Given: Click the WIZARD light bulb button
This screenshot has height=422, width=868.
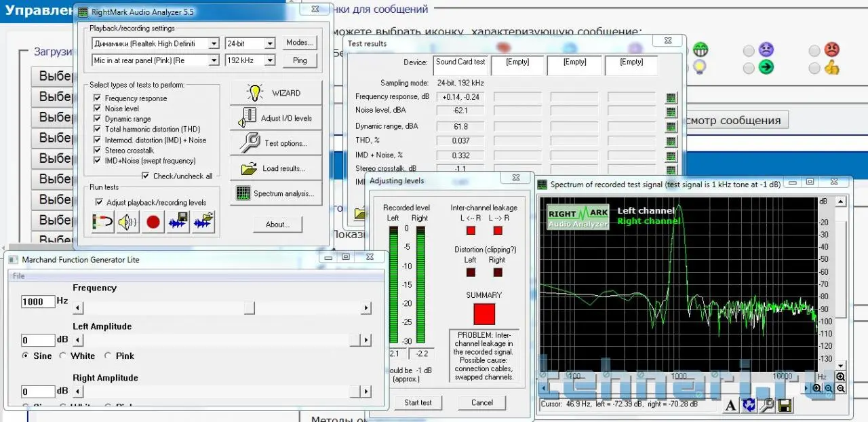Looking at the screenshot, I should (276, 93).
